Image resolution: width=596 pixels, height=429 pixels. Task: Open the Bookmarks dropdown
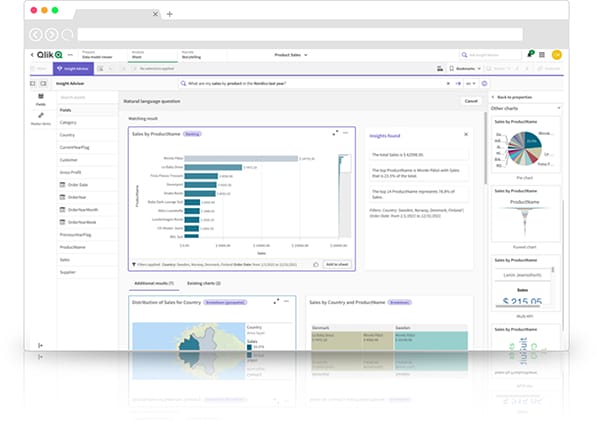pos(465,68)
